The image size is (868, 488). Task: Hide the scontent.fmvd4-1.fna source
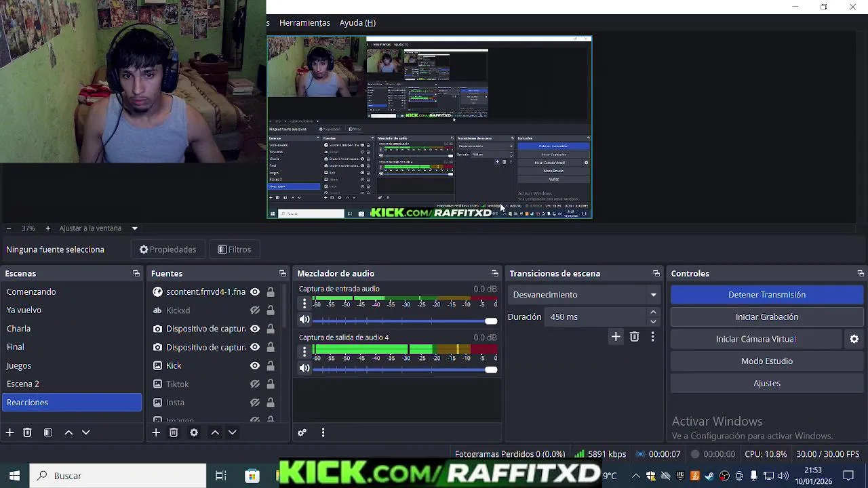(x=255, y=291)
